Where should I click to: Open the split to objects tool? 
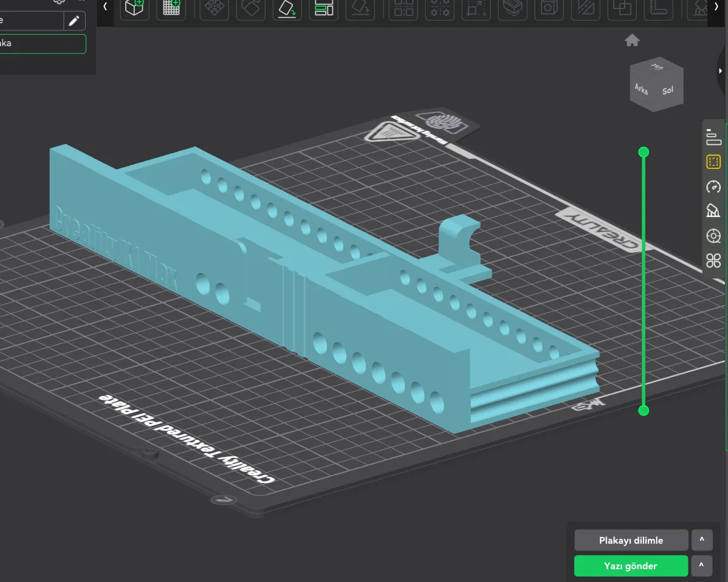403,8
